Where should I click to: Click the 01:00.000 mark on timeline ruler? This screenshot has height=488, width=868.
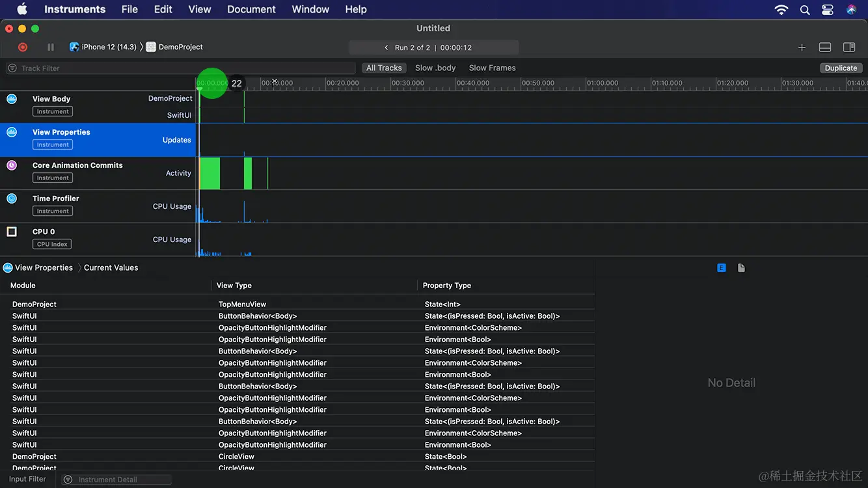pos(603,83)
